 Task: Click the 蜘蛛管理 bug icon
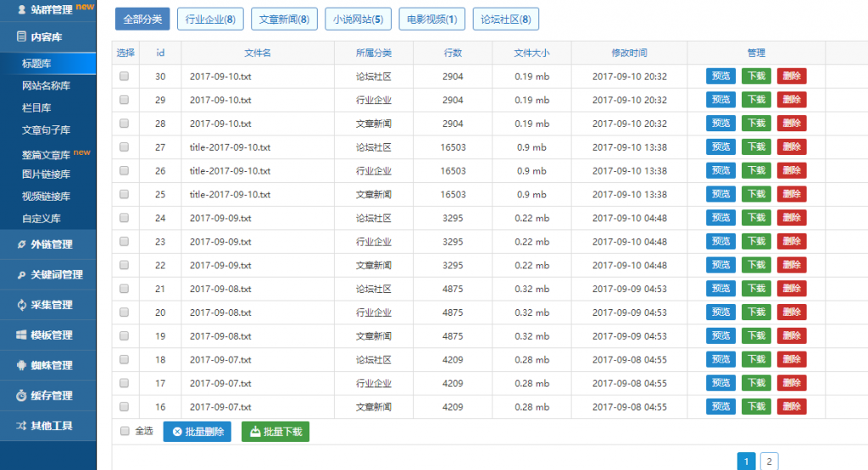tap(22, 366)
